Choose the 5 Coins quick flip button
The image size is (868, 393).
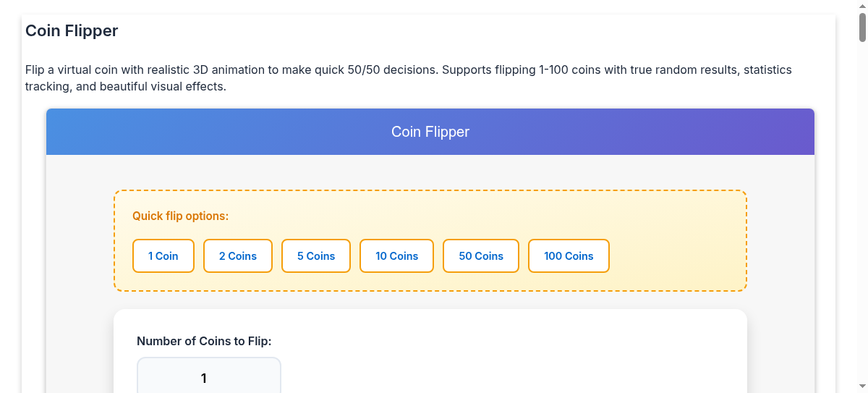(316, 256)
